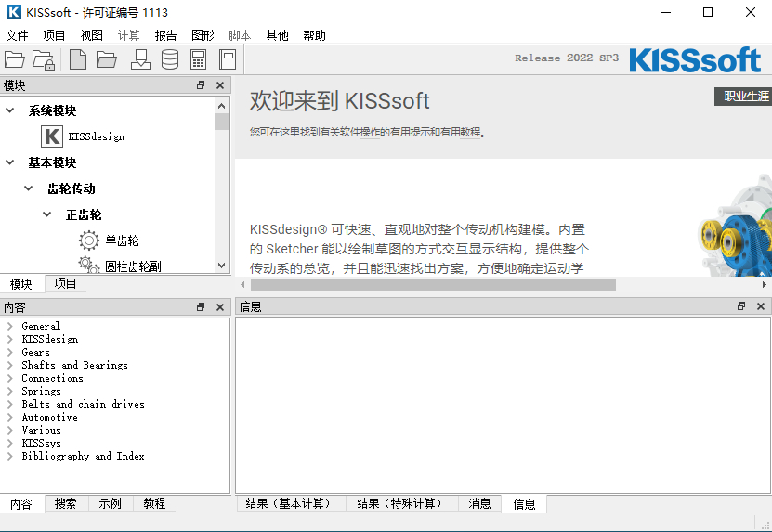This screenshot has width=772, height=532.
Task: Open the 结果（特殊计算）tab
Action: (x=402, y=503)
